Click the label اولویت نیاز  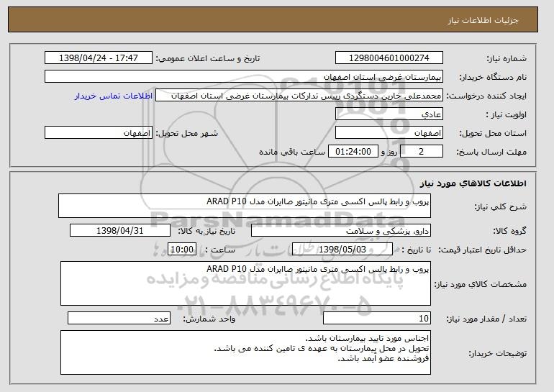coord(506,115)
